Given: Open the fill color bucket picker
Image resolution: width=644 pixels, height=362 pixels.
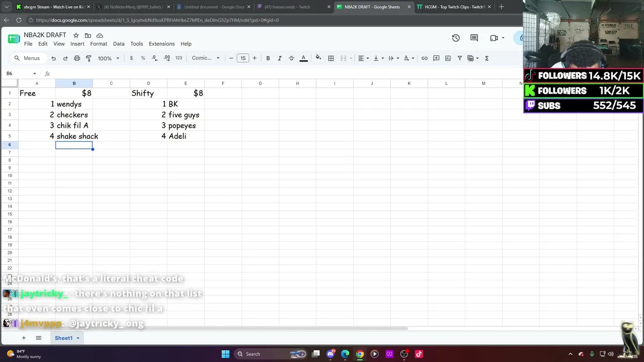Looking at the screenshot, I should [318, 58].
